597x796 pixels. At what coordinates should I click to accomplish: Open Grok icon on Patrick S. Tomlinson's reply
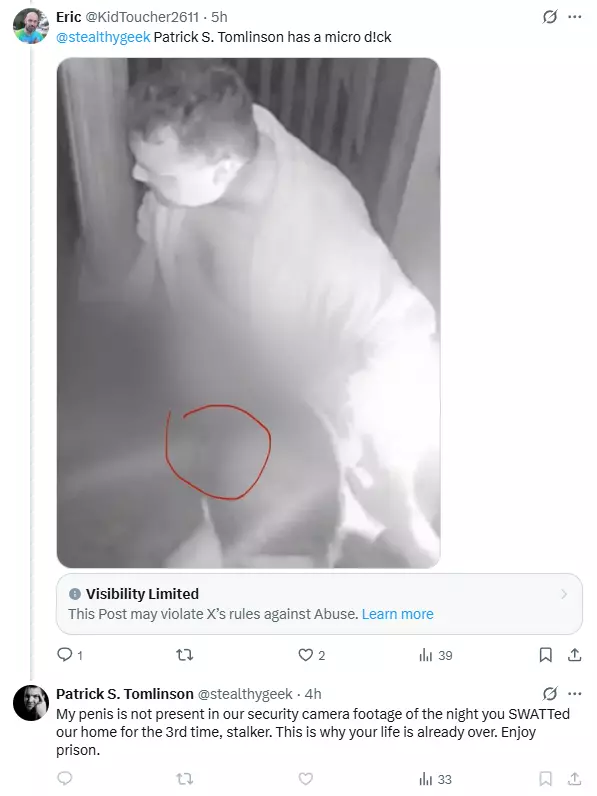pos(550,693)
